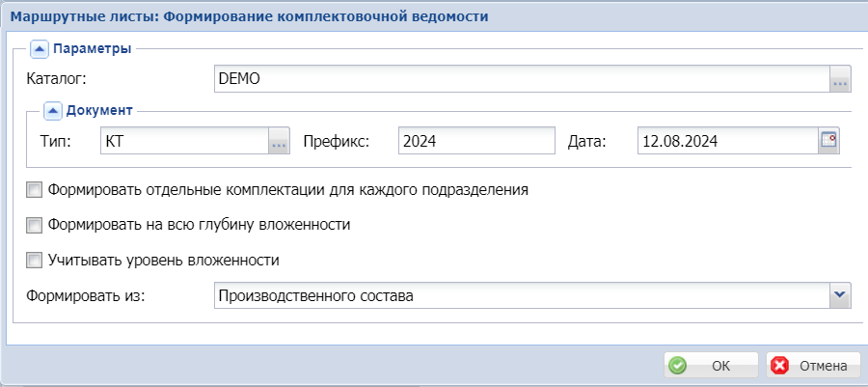
Task: Click the Параметры section title
Action: (x=93, y=48)
